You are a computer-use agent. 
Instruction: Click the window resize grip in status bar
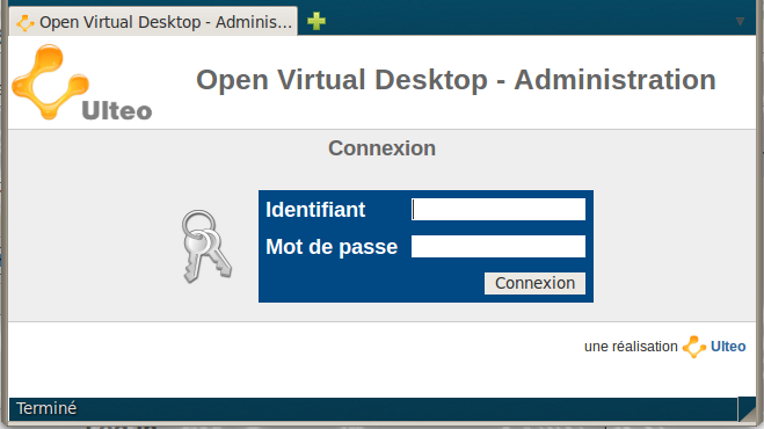(747, 409)
